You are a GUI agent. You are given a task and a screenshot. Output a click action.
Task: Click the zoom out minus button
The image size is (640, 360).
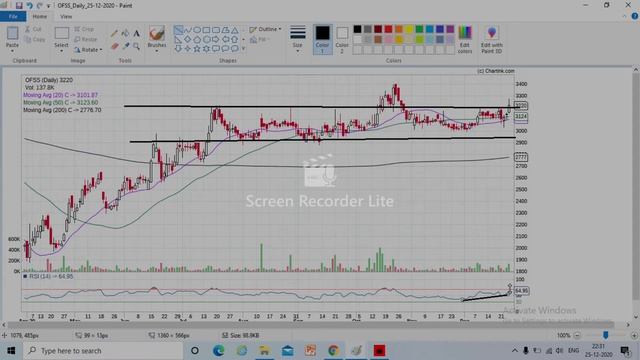(577, 336)
